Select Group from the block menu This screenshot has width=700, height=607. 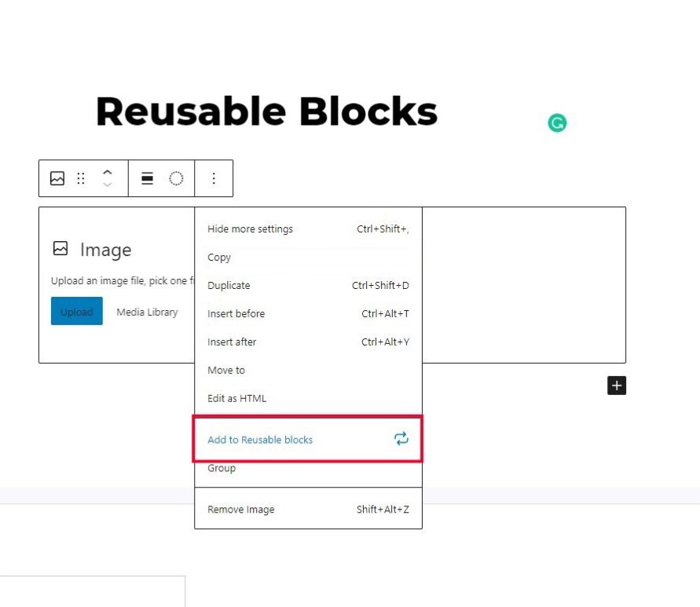(x=222, y=468)
